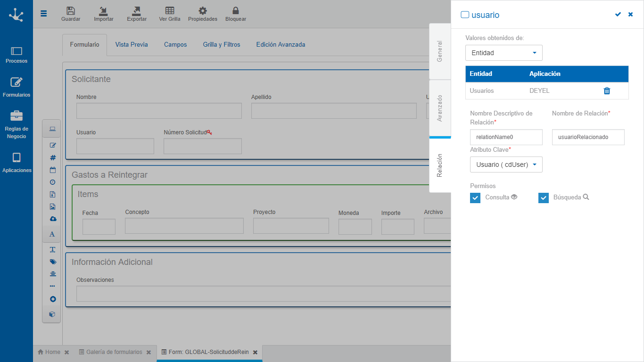Click the Proyecto input field
Screen dimensions: 644x362
pos(291,226)
